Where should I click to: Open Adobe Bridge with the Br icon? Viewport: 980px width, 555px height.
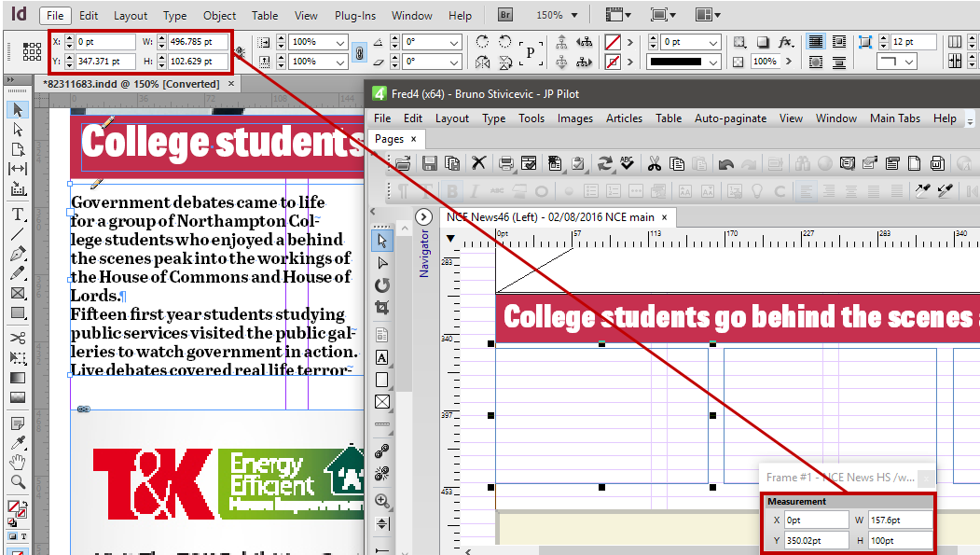(504, 15)
